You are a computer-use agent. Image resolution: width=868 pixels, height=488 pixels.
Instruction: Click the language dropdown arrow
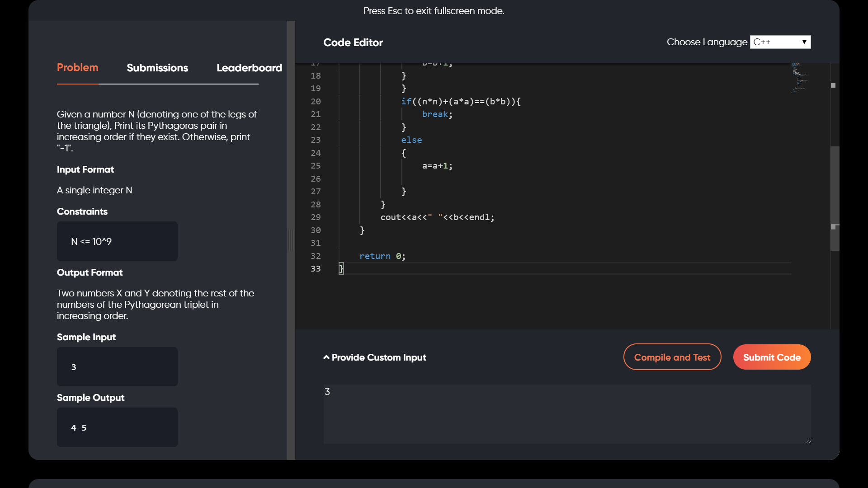(x=804, y=42)
